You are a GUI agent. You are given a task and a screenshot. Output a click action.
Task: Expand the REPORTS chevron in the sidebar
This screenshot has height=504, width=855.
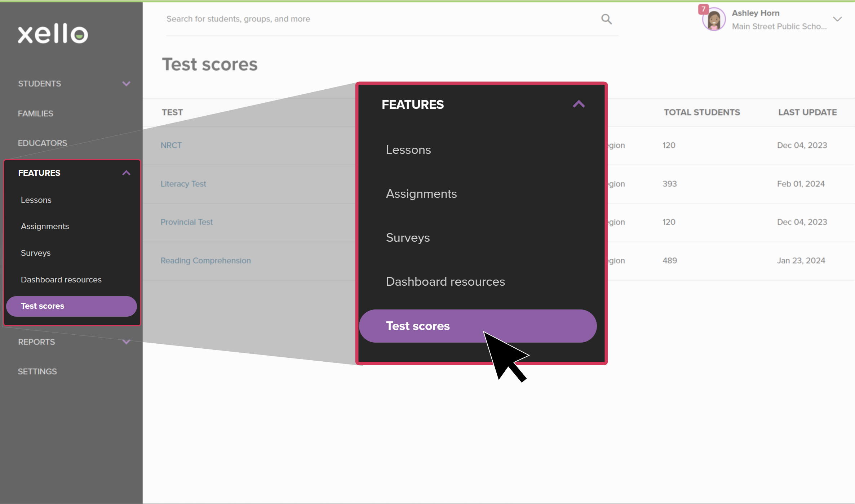(x=126, y=342)
